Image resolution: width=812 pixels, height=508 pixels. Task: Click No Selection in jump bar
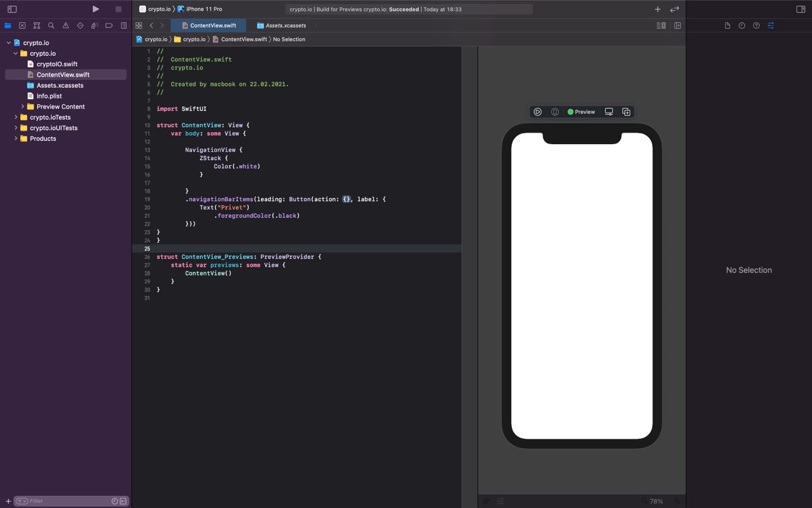pyautogui.click(x=289, y=39)
